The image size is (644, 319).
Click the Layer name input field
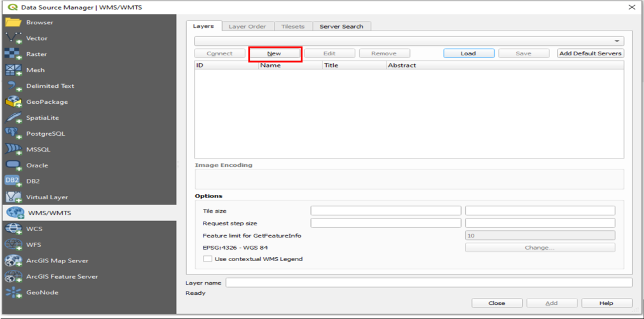[x=428, y=283]
